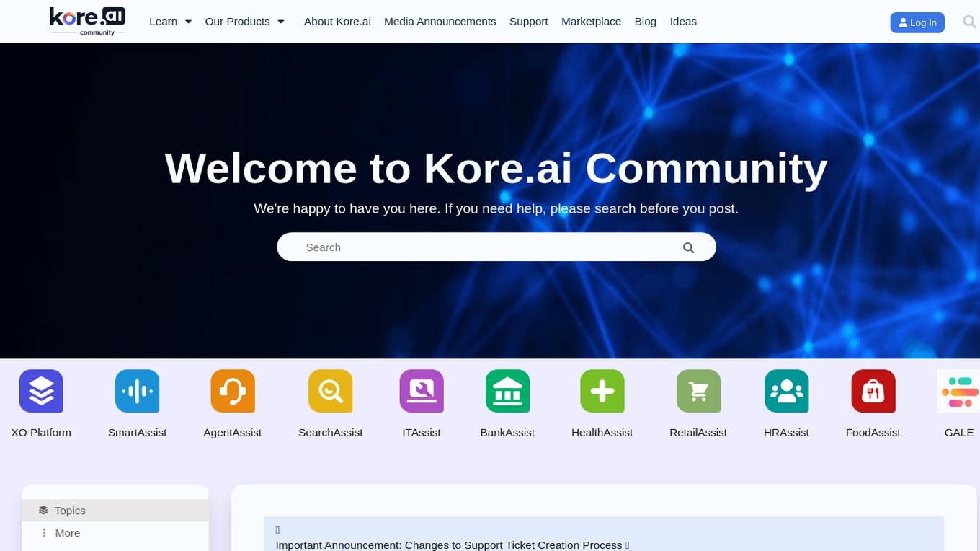Open the AgentAssist headset icon

click(233, 391)
